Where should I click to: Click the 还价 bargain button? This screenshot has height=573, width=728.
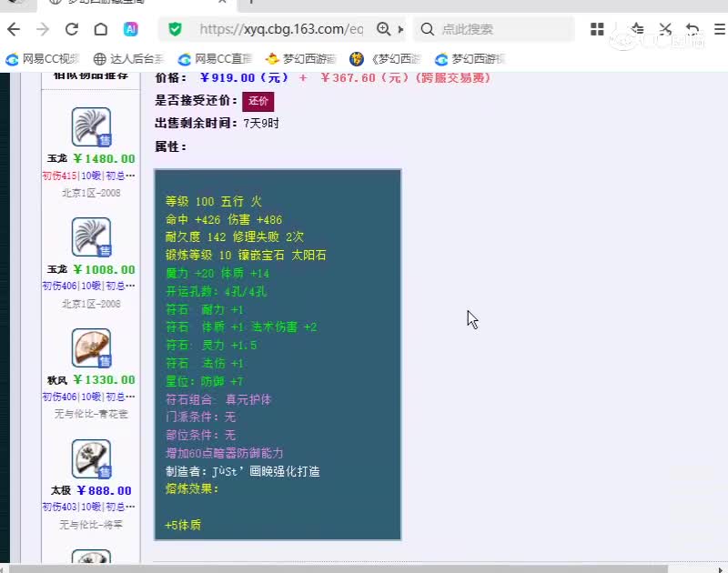coord(258,101)
